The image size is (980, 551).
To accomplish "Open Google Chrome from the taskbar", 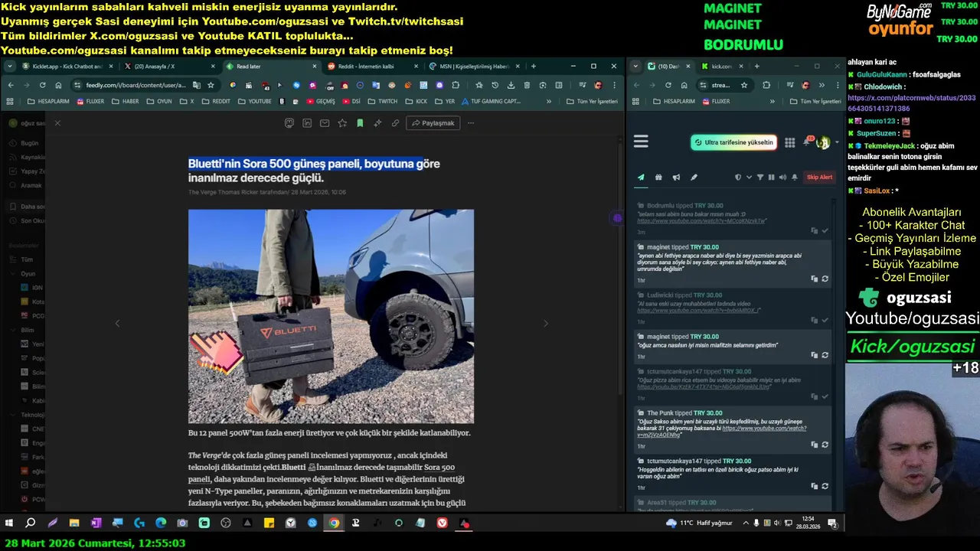I will pyautogui.click(x=335, y=523).
